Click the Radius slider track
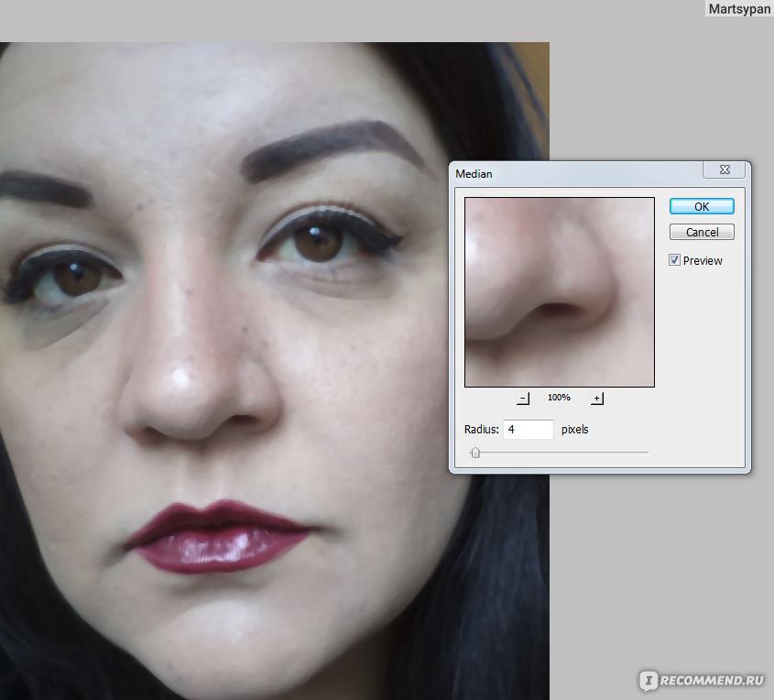774x700 pixels. [x=560, y=453]
